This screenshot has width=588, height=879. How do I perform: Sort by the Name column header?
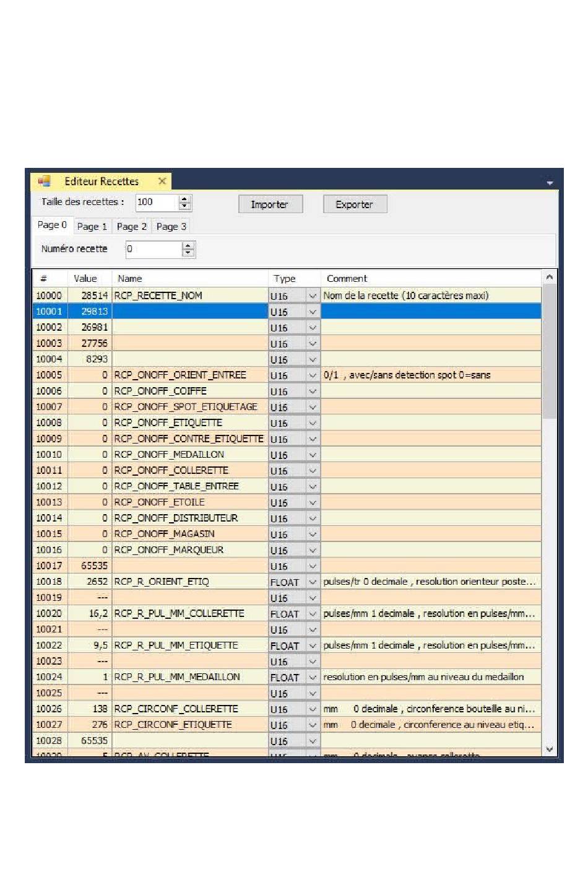189,279
